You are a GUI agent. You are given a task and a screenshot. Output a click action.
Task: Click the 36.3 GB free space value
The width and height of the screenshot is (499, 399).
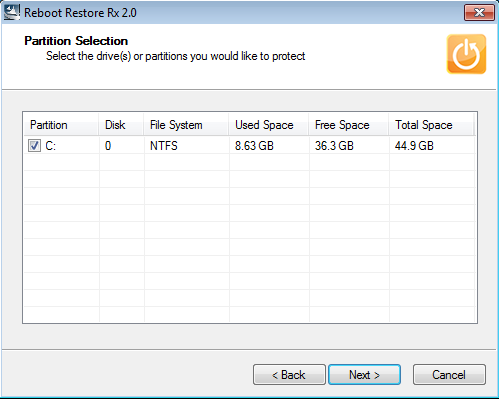[x=334, y=146]
